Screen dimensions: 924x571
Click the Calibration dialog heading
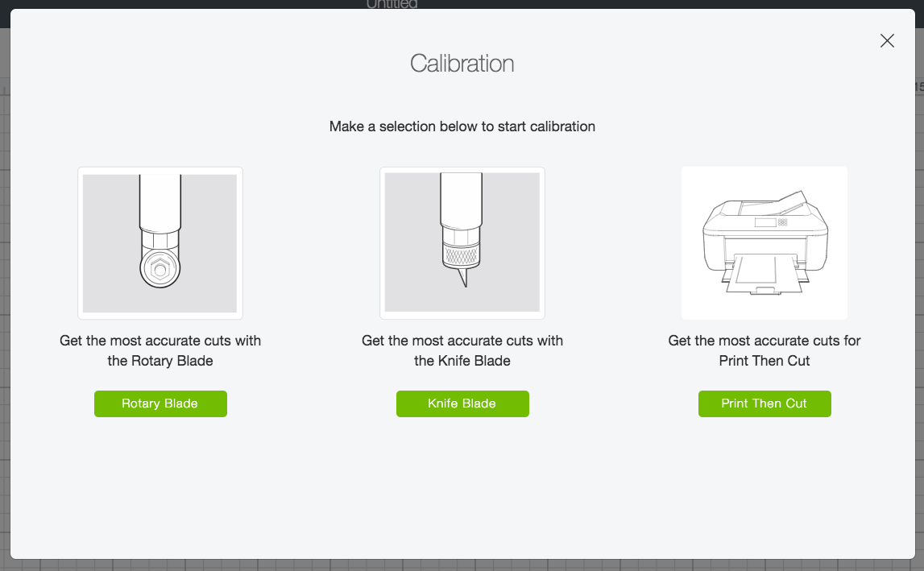(462, 64)
